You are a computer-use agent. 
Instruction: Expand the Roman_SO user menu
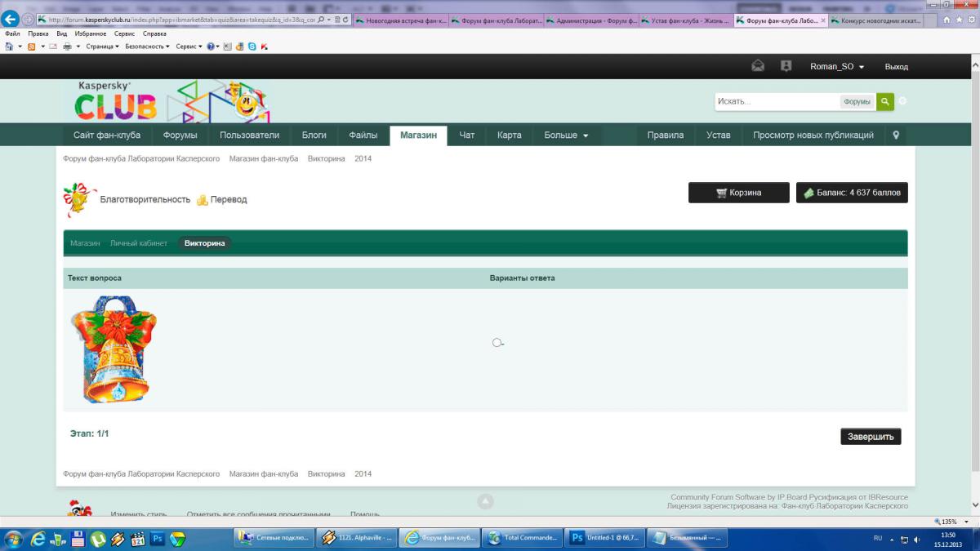click(x=837, y=67)
